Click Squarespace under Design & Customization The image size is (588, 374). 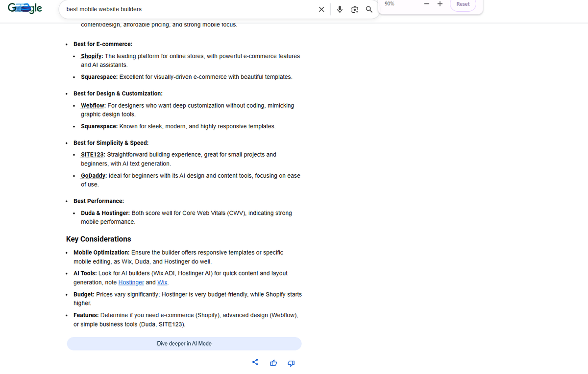click(99, 126)
